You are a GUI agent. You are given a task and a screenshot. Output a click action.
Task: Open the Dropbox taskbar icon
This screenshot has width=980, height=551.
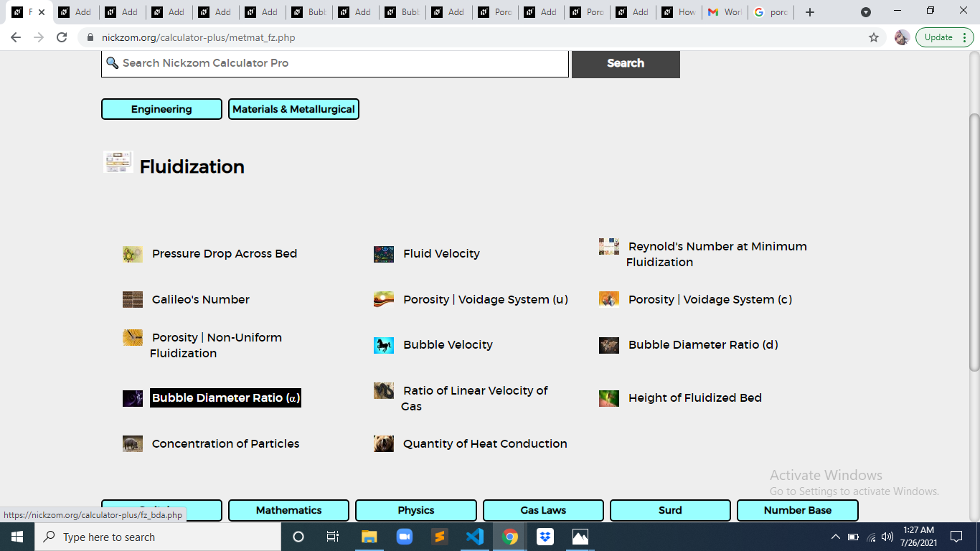coord(545,537)
